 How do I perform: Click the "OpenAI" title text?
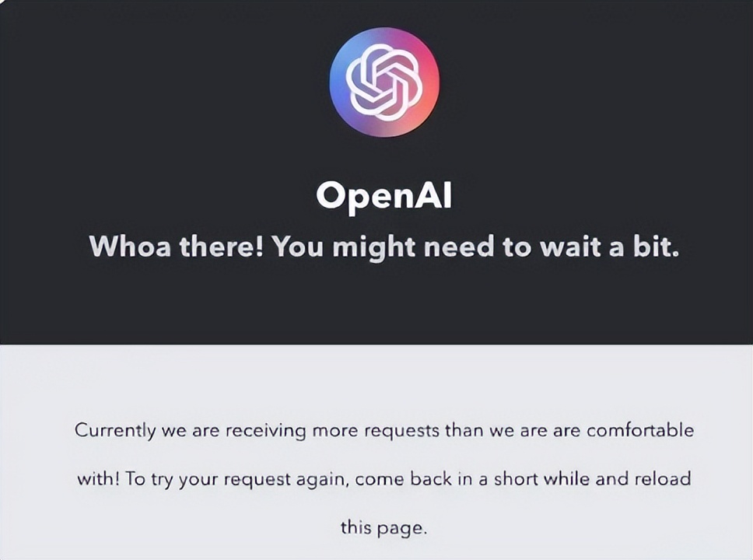(x=384, y=197)
